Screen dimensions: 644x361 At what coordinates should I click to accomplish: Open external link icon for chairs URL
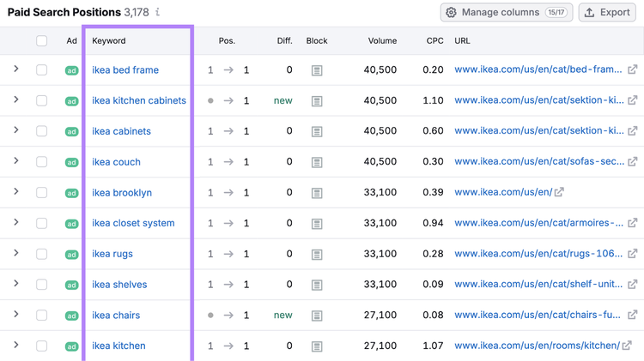[633, 315]
